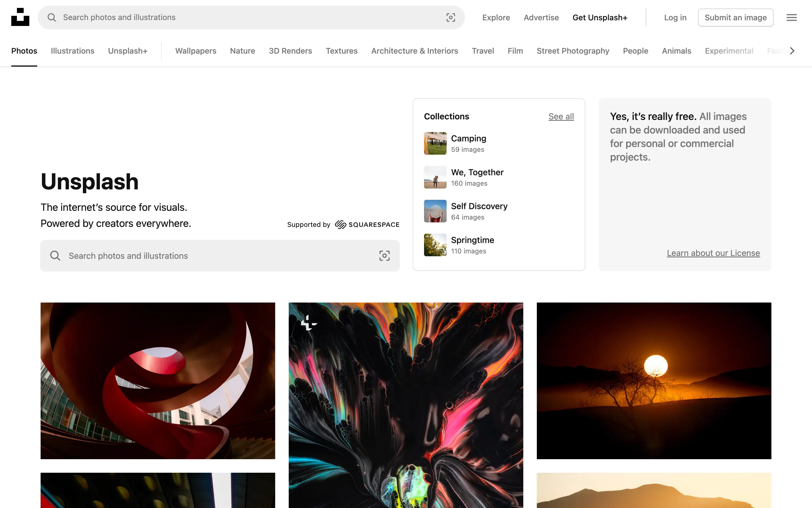Click the Springtime collection title

click(x=473, y=240)
